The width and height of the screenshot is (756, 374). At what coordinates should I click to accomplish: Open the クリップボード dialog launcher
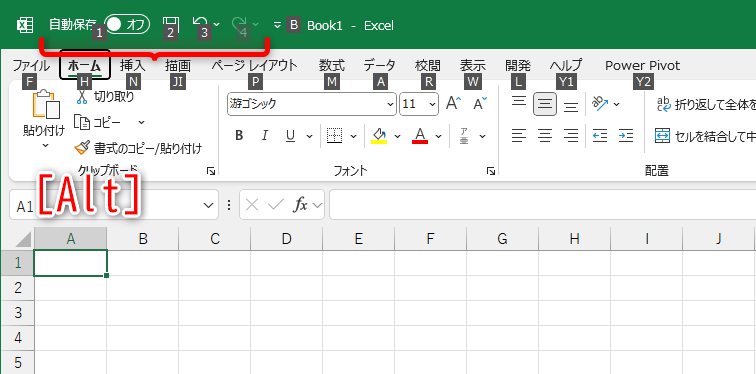[x=211, y=171]
